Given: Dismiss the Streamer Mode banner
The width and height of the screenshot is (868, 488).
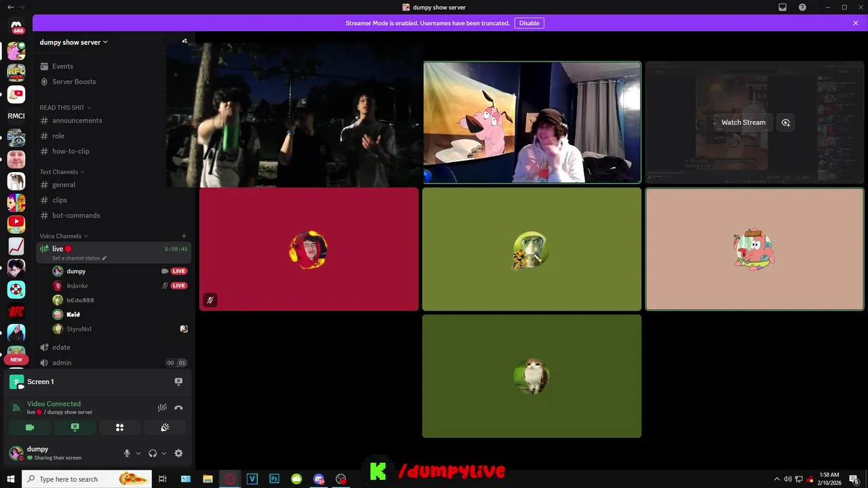Looking at the screenshot, I should [x=856, y=23].
